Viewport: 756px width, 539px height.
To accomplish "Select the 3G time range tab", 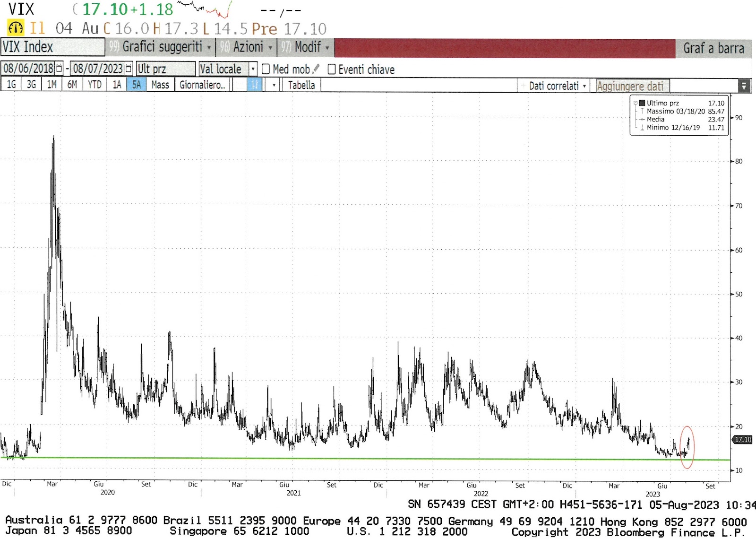I will point(31,85).
